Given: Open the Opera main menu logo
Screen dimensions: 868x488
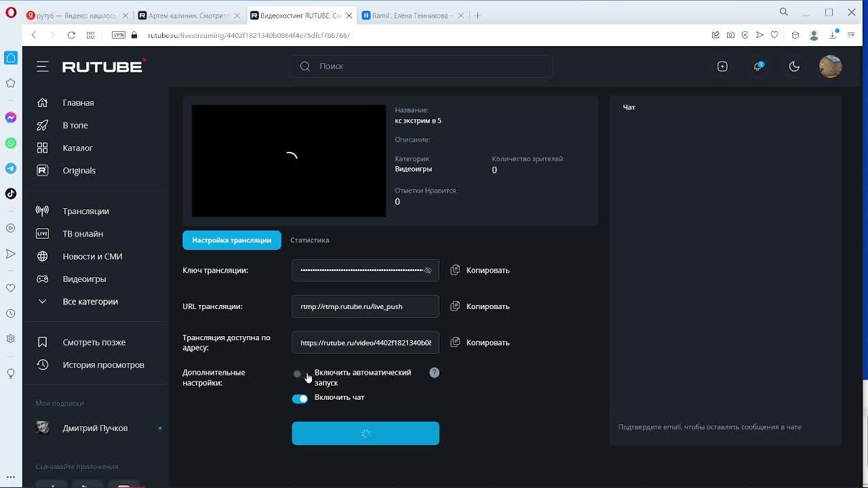Looking at the screenshot, I should pos(11,12).
